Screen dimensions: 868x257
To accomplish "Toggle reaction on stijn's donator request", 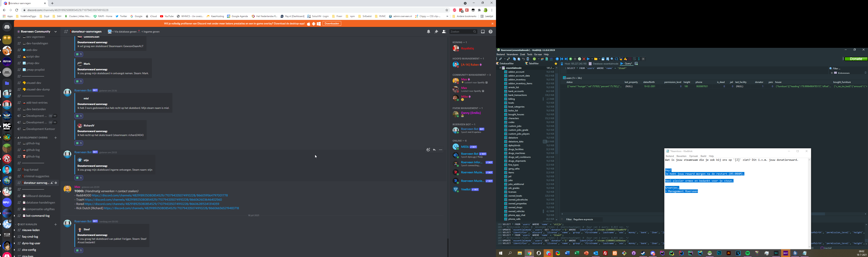I will 79,178.
